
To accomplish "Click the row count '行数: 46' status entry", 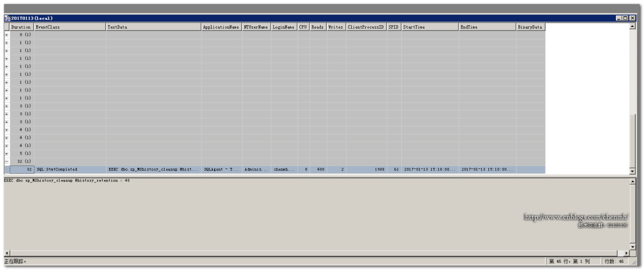I will (x=614, y=262).
